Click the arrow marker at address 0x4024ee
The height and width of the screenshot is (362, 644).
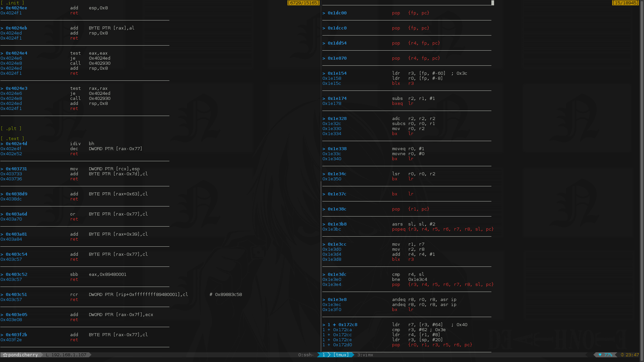pyautogui.click(x=2, y=8)
